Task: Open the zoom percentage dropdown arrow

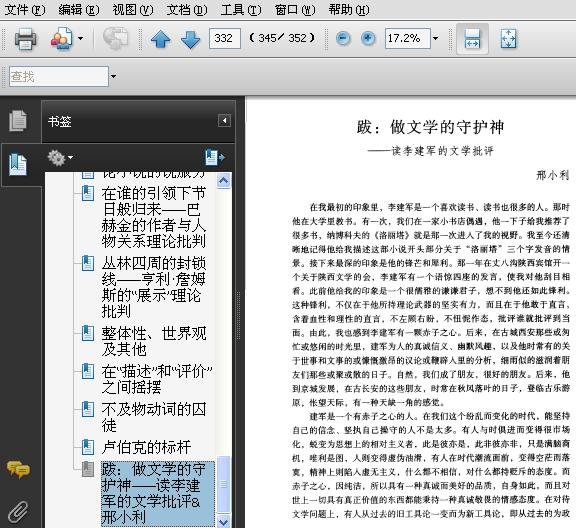Action: coord(436,38)
